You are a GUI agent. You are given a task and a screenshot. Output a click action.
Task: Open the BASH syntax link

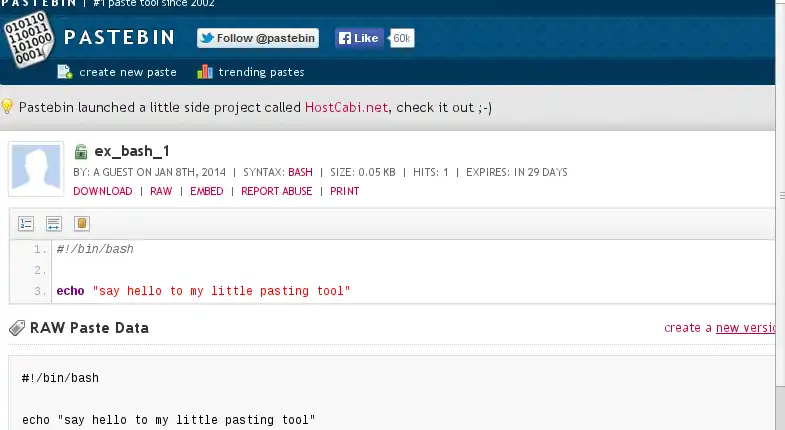[300, 172]
